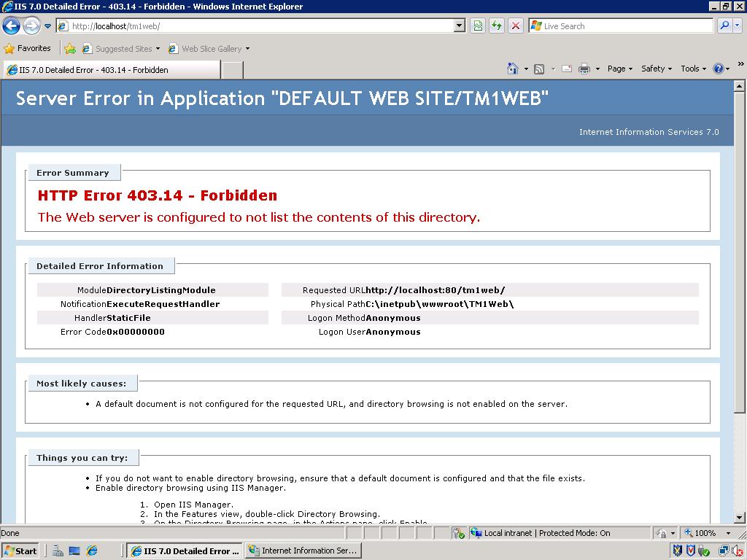Screen dimensions: 747x560
Task: Open the Home button dropdown arrow
Action: 526,69
